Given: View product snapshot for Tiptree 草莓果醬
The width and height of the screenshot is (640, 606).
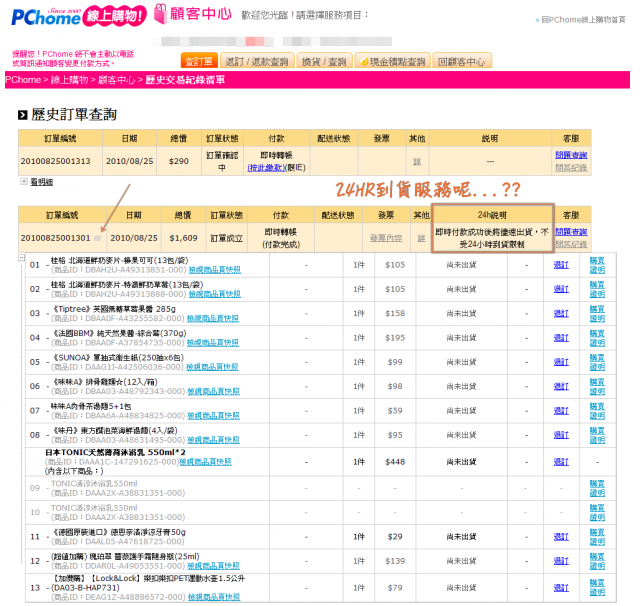Looking at the screenshot, I should tap(213, 318).
